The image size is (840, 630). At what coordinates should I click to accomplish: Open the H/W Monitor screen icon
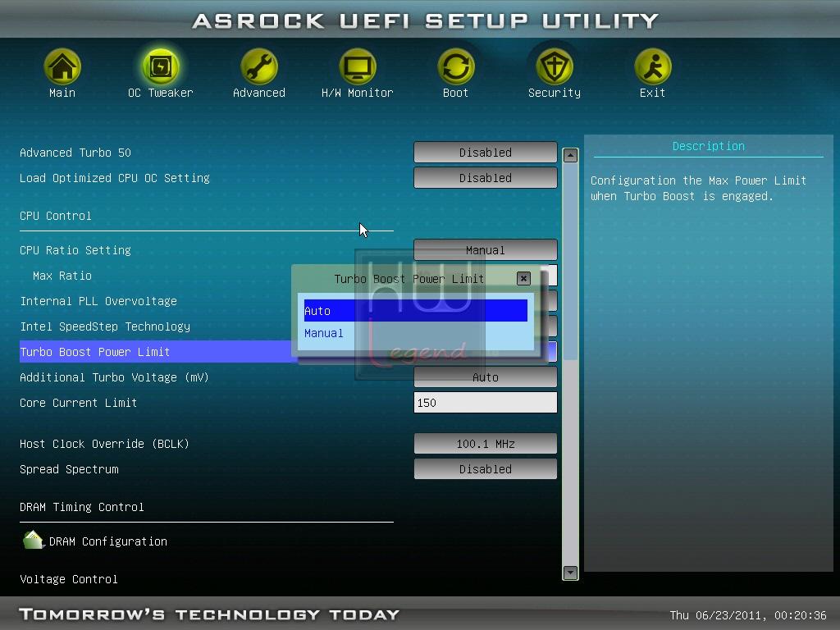click(358, 66)
